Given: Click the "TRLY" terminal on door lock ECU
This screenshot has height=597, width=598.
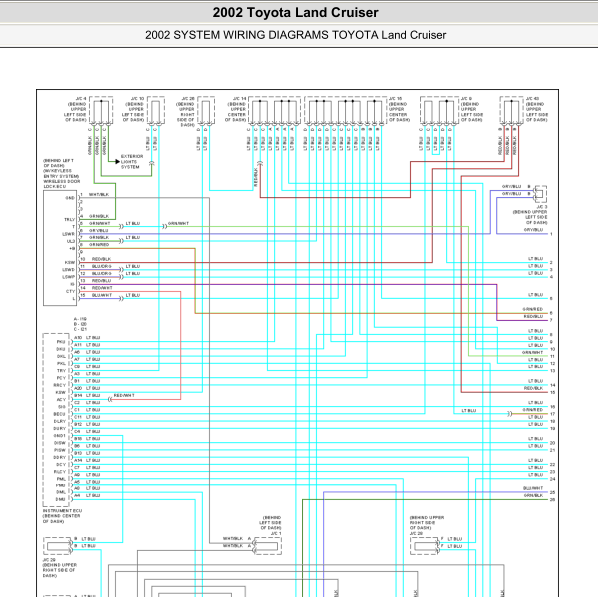Looking at the screenshot, I should tap(69, 220).
